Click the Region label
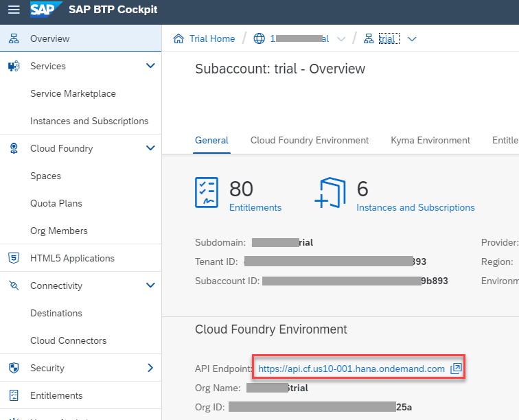This screenshot has height=420, width=519. tap(497, 261)
